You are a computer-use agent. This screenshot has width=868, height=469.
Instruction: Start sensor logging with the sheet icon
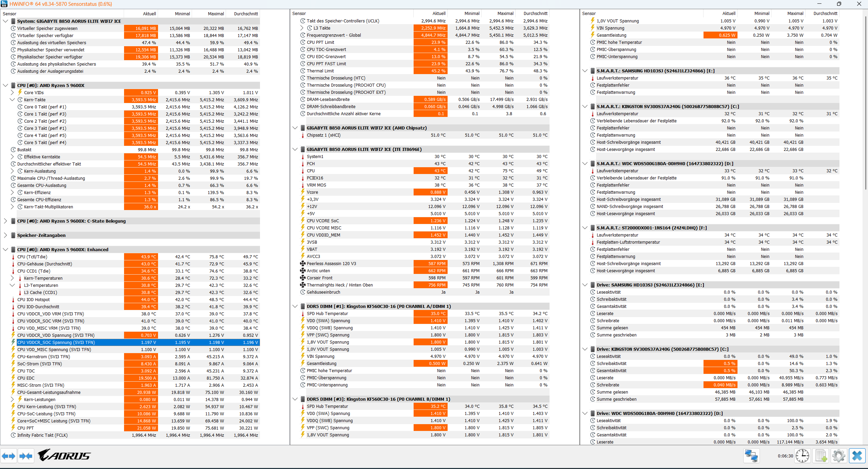pos(821,456)
